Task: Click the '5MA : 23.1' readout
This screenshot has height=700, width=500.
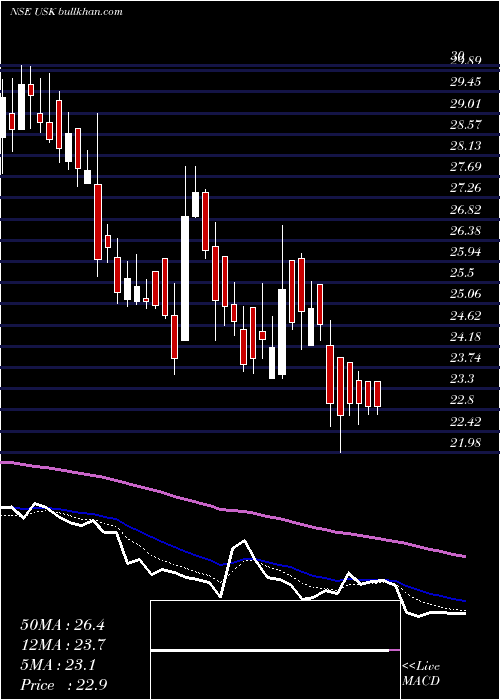Action: coord(58,665)
